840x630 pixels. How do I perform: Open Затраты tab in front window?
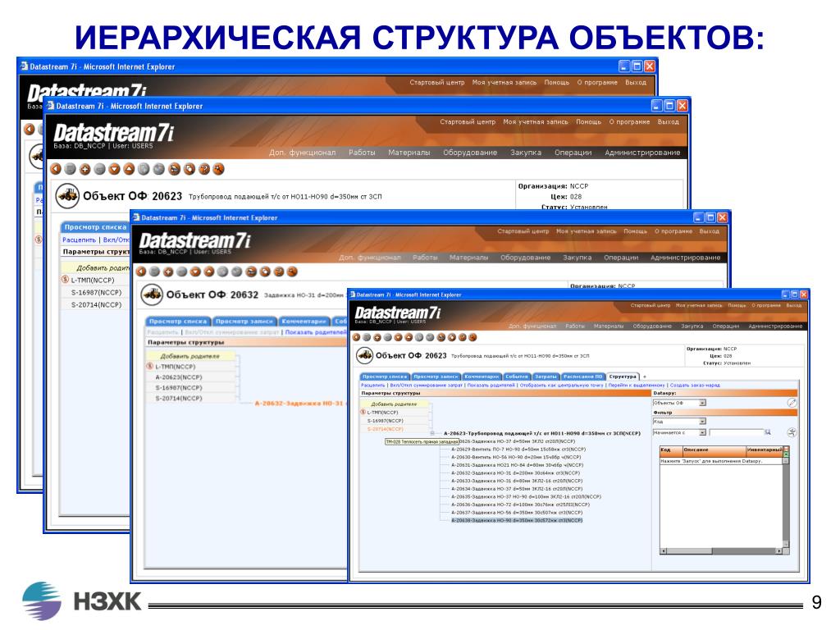coord(546,377)
